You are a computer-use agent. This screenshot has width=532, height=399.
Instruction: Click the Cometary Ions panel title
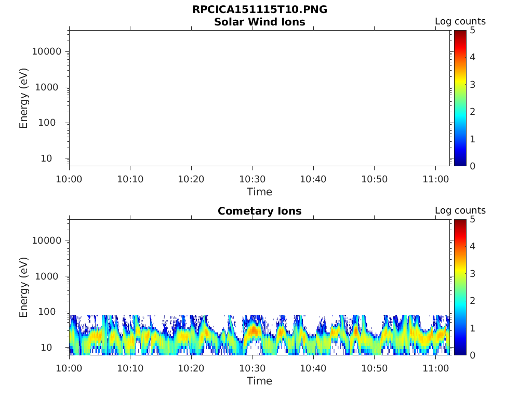260,211
